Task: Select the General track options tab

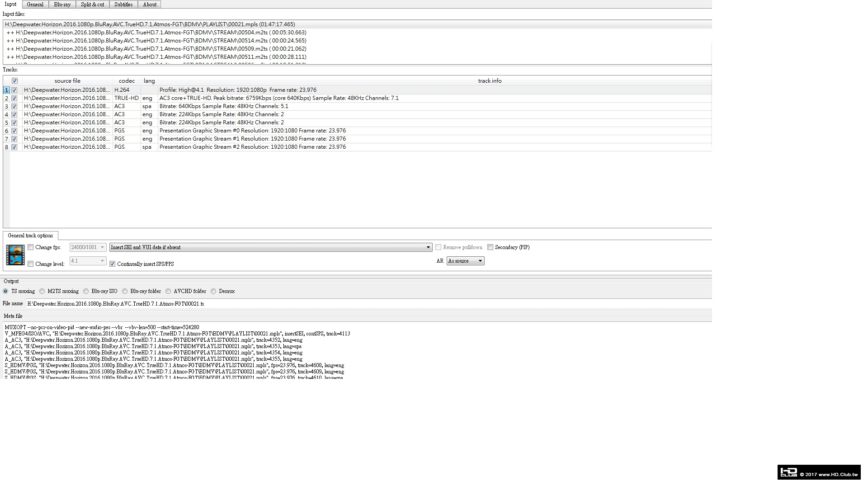Action: 30,236
